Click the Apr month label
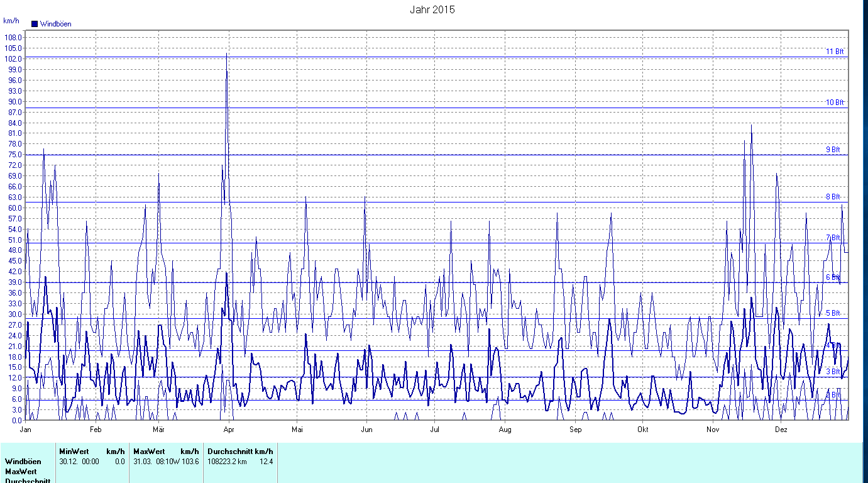 pyautogui.click(x=228, y=430)
